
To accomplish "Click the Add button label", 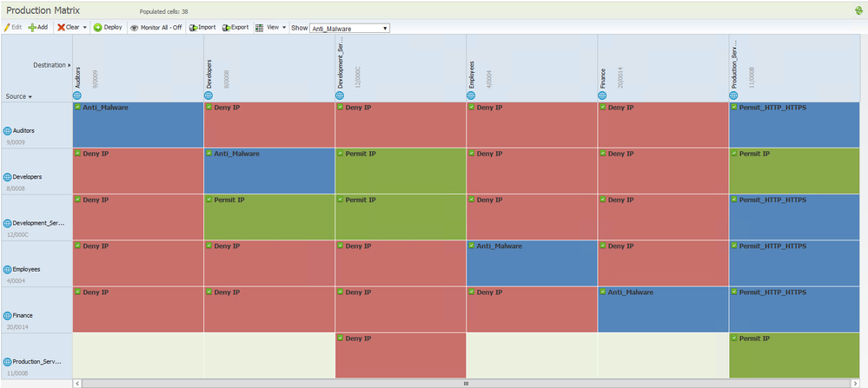I will (43, 27).
